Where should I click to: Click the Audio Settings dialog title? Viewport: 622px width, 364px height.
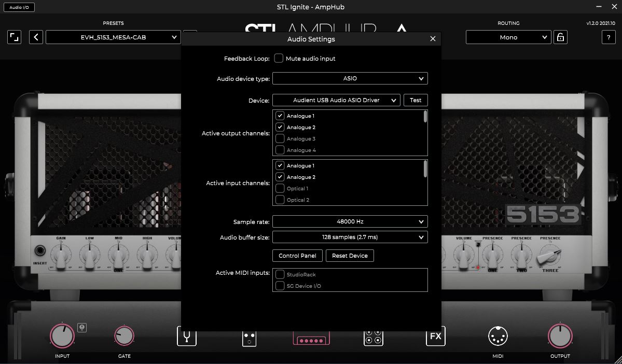[311, 39]
